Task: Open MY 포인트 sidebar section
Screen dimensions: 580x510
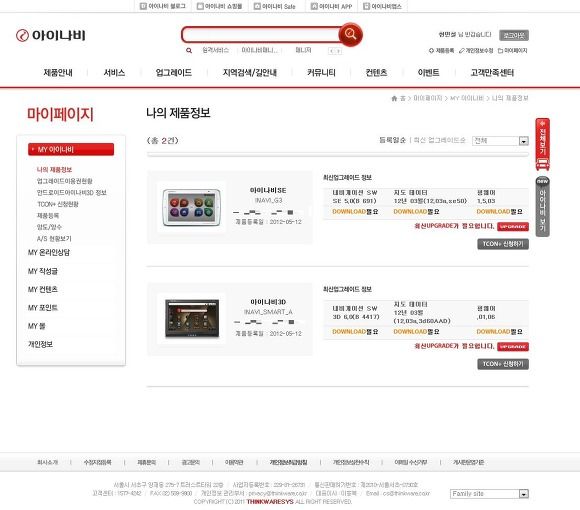Action: point(43,308)
